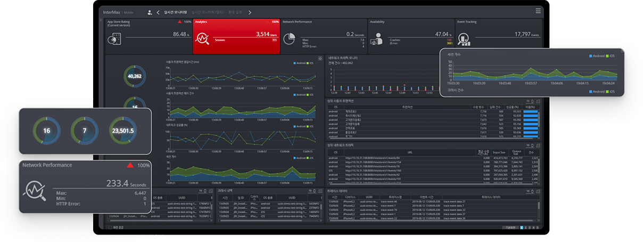Switch to the 환경 설정 tab
The image size is (644, 242).
coord(235,12)
